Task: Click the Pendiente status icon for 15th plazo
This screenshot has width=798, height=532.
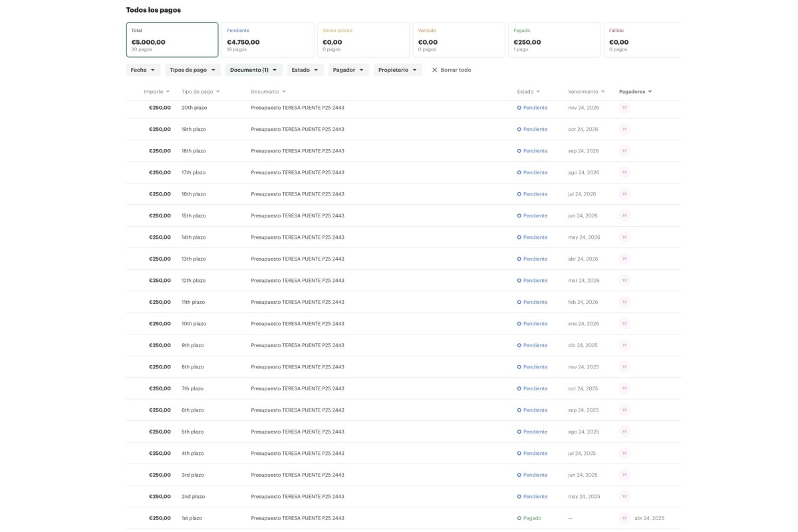Action: [519, 216]
